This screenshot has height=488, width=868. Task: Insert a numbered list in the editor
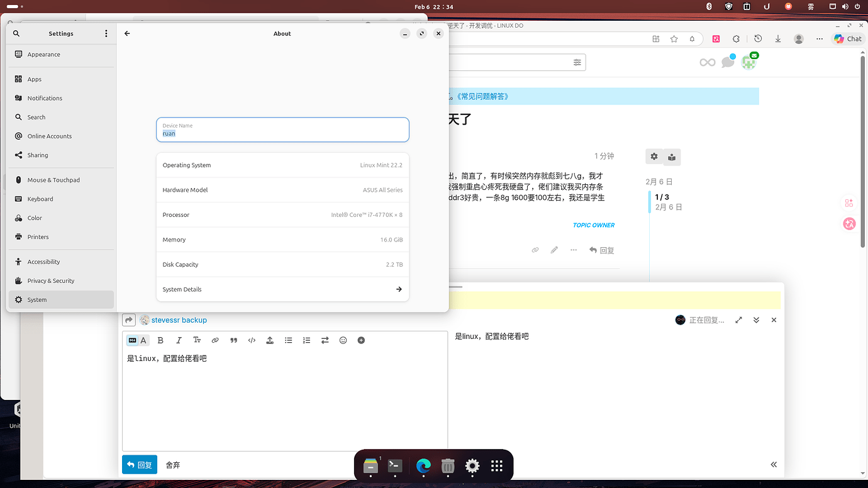306,340
